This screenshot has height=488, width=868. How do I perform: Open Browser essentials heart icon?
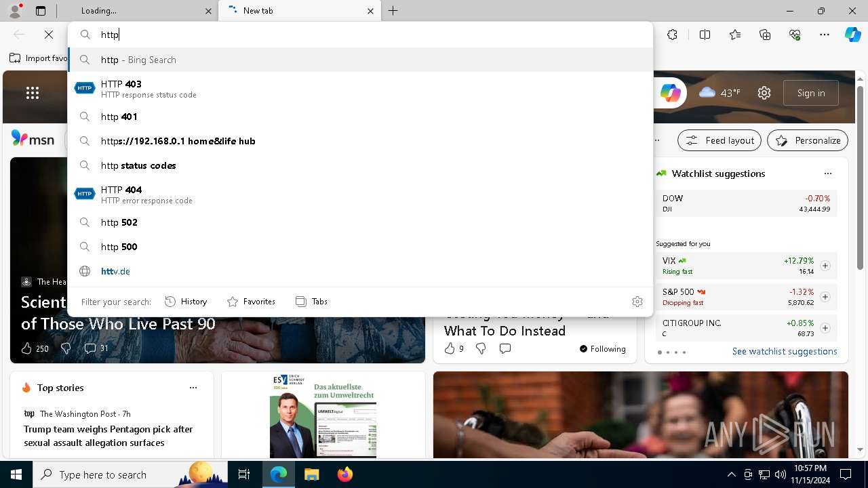[795, 35]
